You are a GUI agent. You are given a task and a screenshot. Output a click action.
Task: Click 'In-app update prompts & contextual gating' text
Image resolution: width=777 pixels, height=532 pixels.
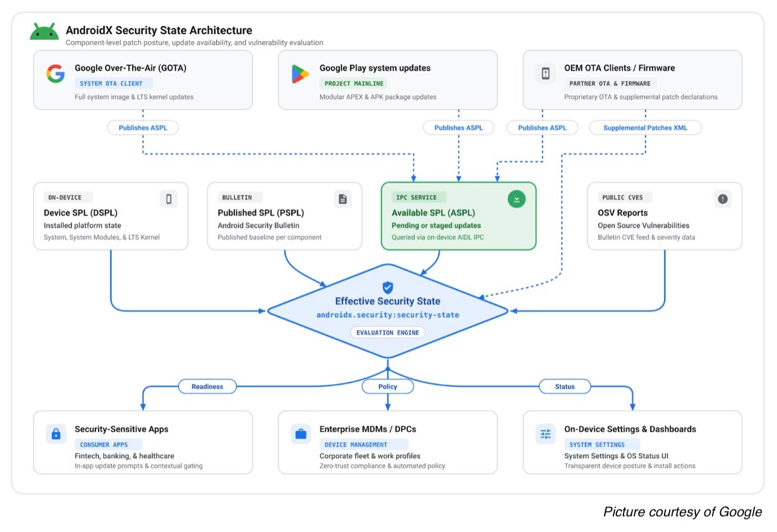138,466
